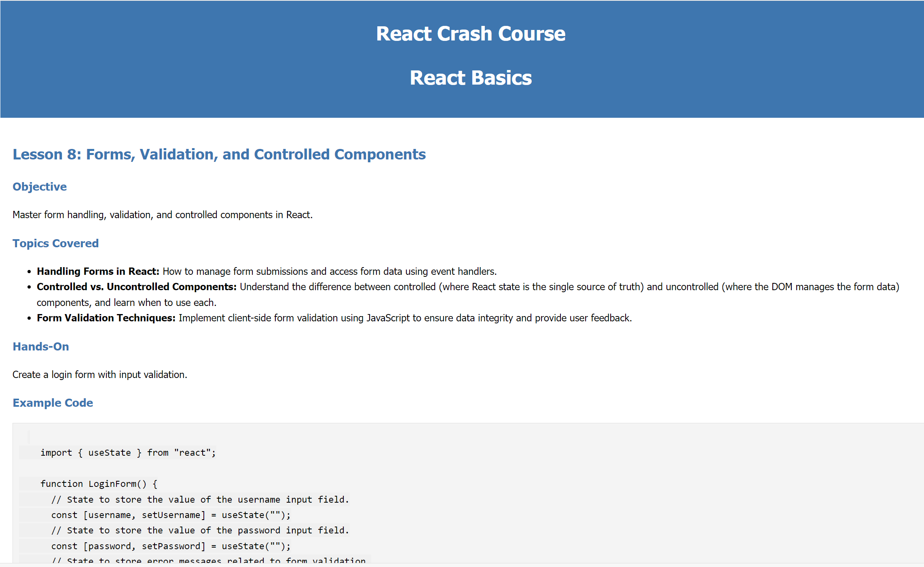The height and width of the screenshot is (567, 924).
Task: Click the React Crash Course title
Action: pyautogui.click(x=470, y=34)
